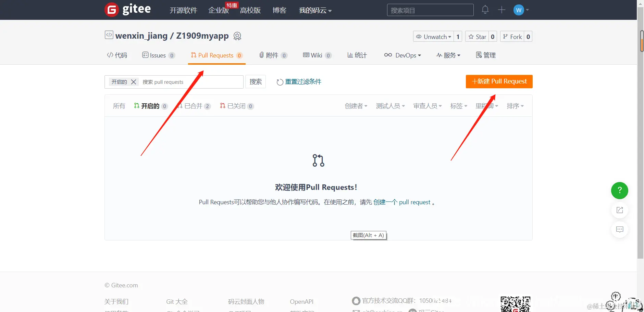The height and width of the screenshot is (312, 644).
Task: Open the feedback comment icon
Action: (x=619, y=230)
